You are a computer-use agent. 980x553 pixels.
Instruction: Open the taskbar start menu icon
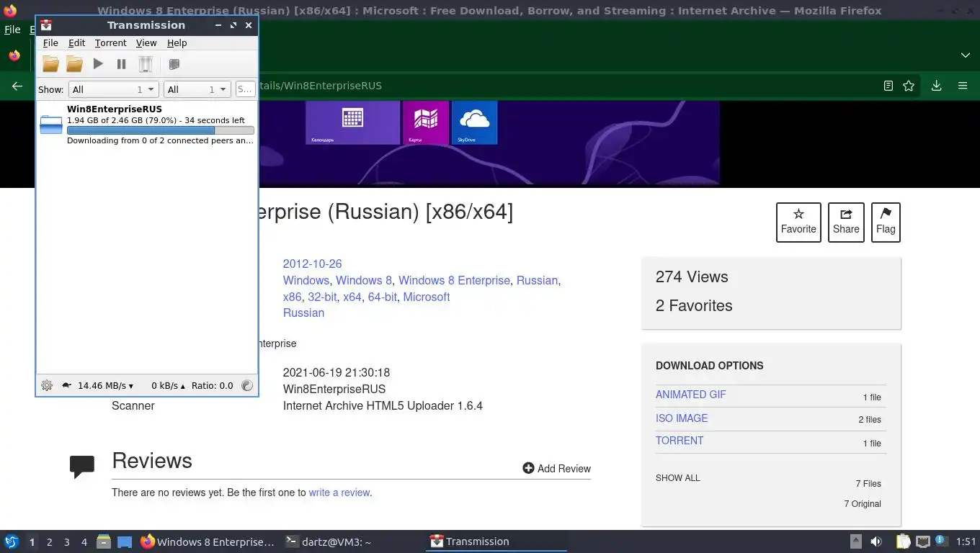pos(12,541)
